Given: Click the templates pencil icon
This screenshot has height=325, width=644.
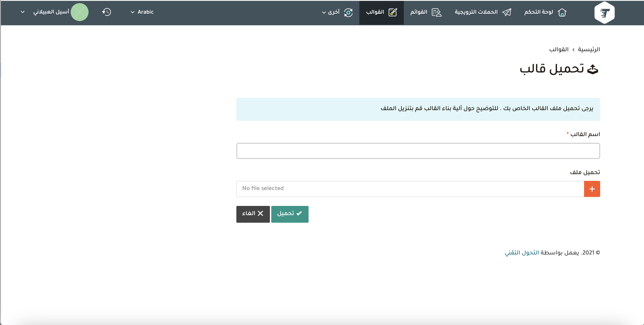Looking at the screenshot, I should pos(392,12).
